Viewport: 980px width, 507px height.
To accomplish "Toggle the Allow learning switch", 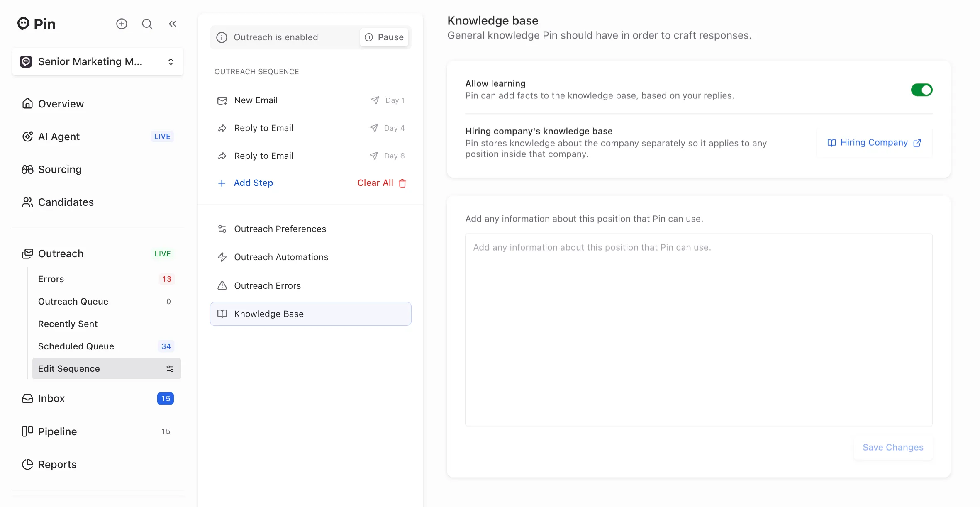I will pyautogui.click(x=921, y=90).
